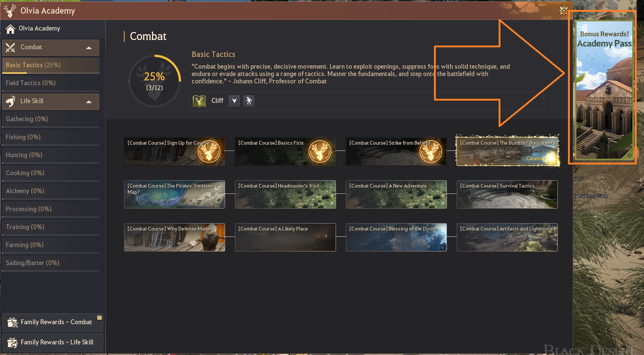Click the walking person icon beside Cliff
This screenshot has height=355, width=644.
(x=249, y=101)
